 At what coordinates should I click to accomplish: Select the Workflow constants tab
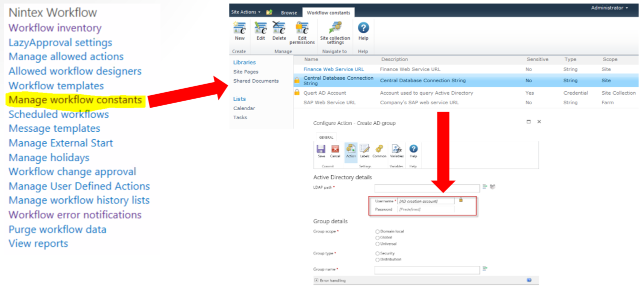[x=328, y=13]
